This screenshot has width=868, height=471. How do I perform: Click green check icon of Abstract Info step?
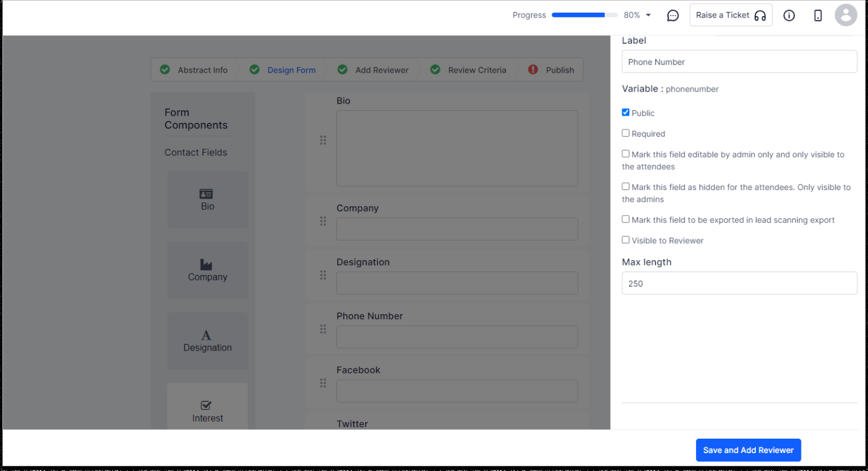165,70
